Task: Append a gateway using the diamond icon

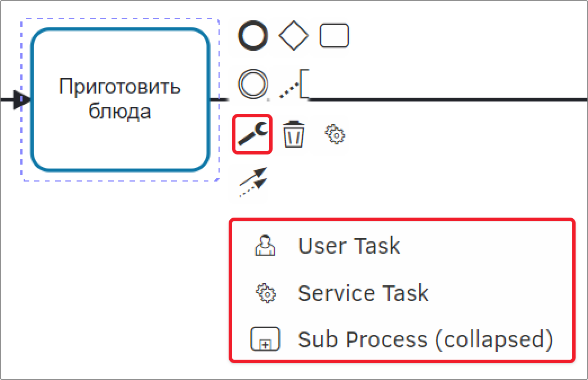Action: point(293,36)
